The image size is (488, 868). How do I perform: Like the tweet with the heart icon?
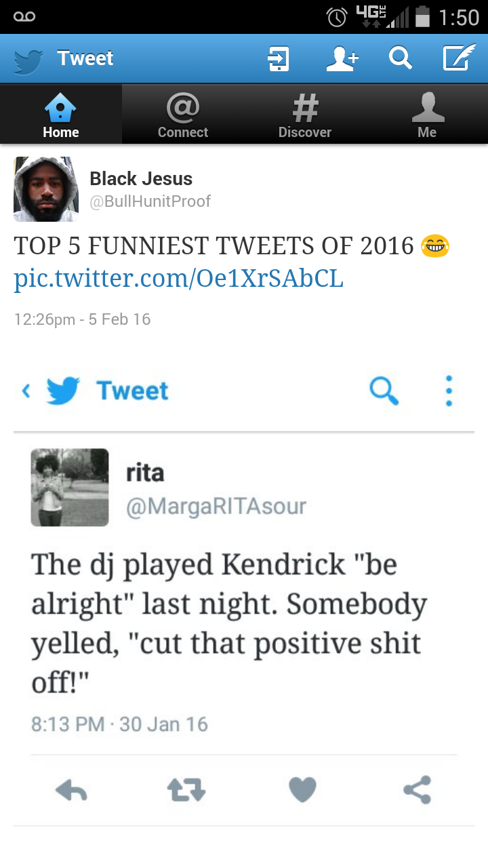pos(302,790)
